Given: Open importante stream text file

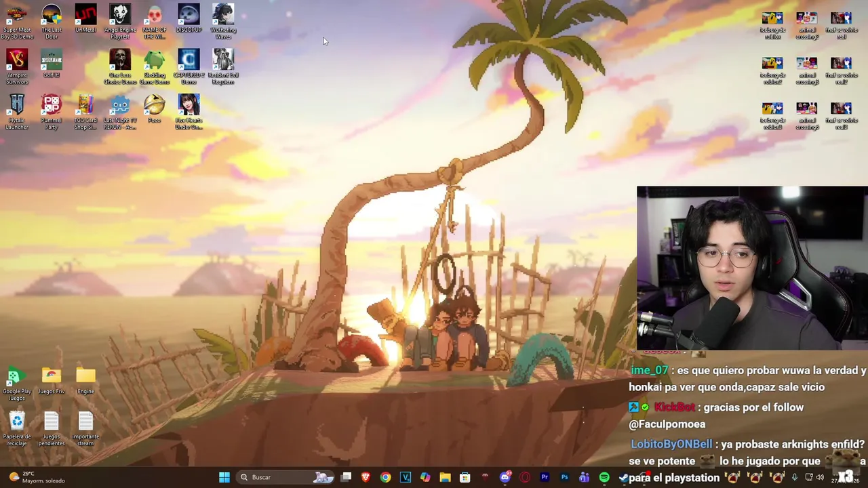Looking at the screenshot, I should pyautogui.click(x=85, y=429).
